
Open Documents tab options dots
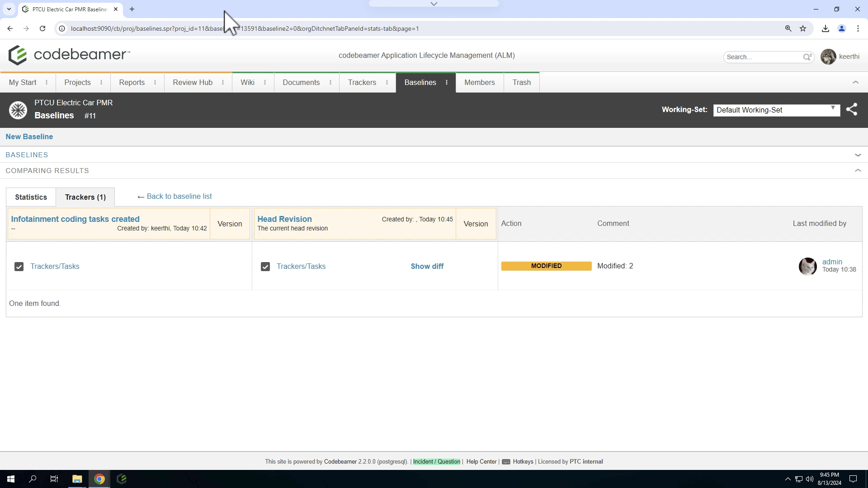(x=330, y=82)
